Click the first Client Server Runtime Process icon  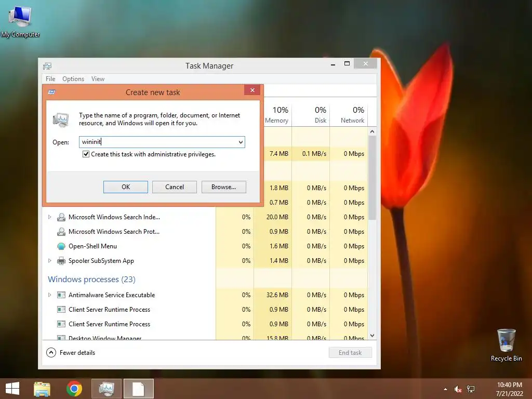[x=61, y=310]
